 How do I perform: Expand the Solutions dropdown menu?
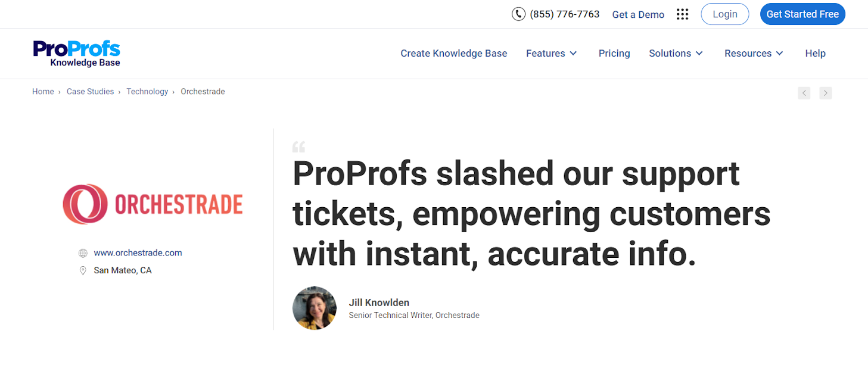point(676,53)
